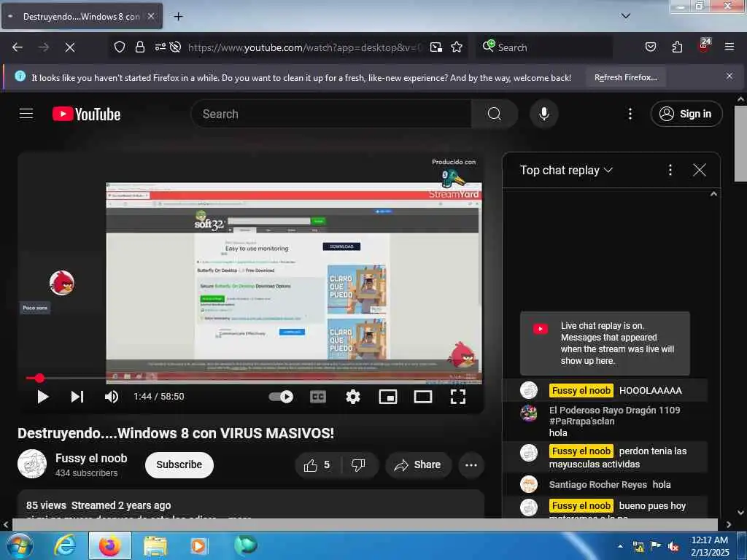This screenshot has height=560, width=747.
Task: Open video player settings gear
Action: (x=353, y=397)
